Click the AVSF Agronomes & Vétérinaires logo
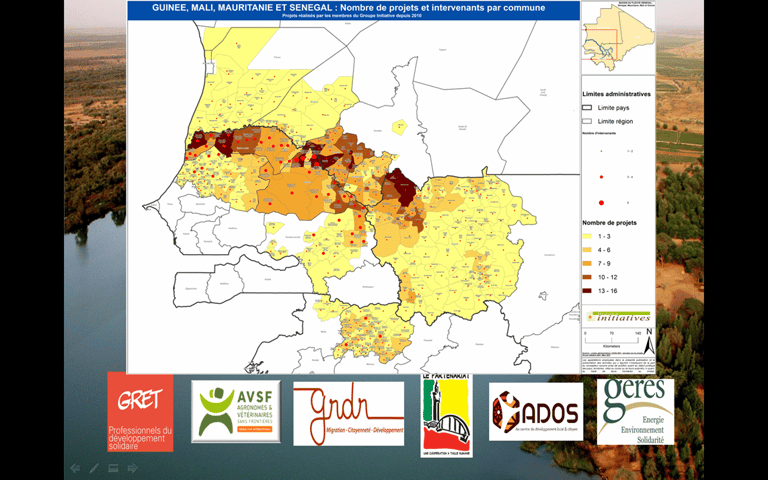768x480 pixels. click(236, 411)
